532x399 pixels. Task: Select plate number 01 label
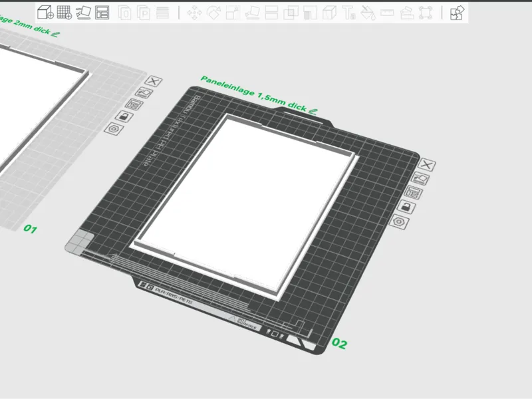pyautogui.click(x=30, y=229)
